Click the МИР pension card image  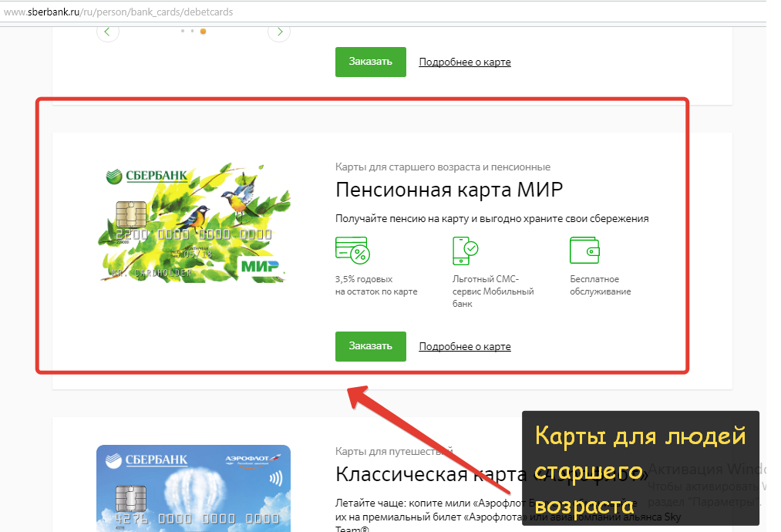[x=194, y=222]
